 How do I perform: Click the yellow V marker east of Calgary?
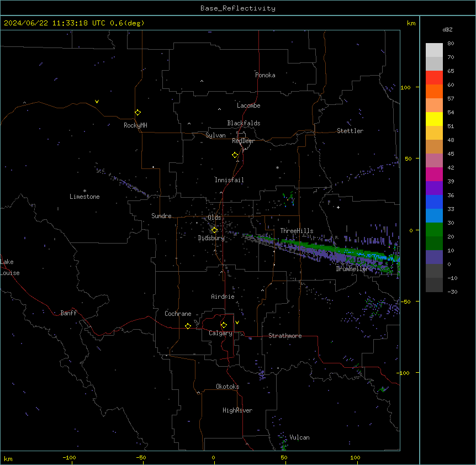[x=237, y=323]
